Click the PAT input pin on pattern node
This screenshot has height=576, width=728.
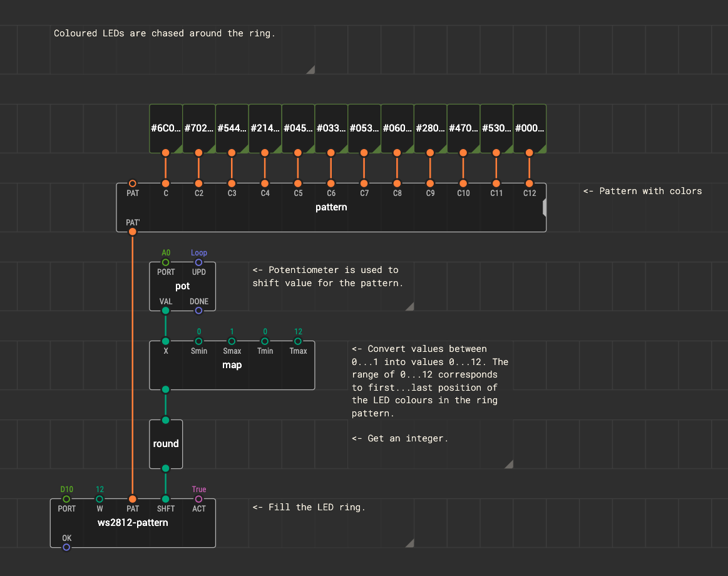132,183
